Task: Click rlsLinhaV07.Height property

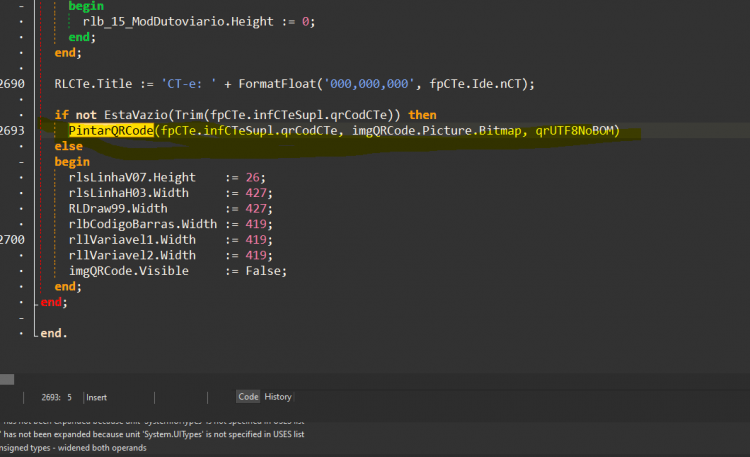Action: (x=132, y=178)
